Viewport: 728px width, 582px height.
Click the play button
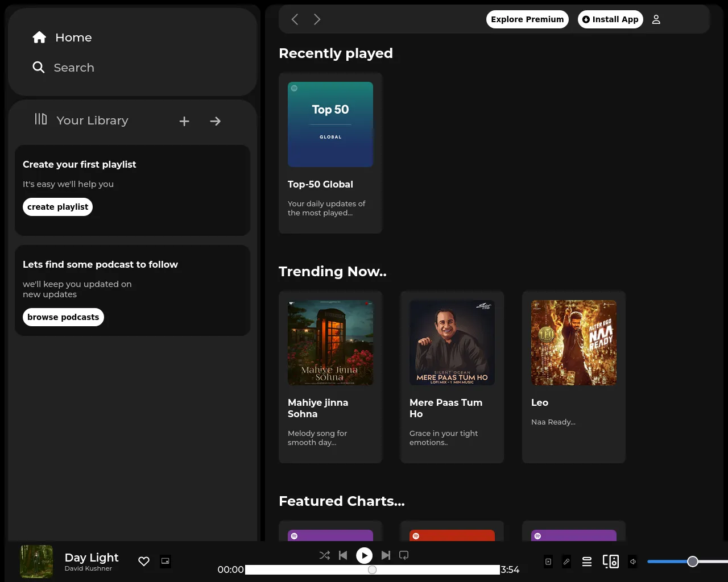(364, 555)
